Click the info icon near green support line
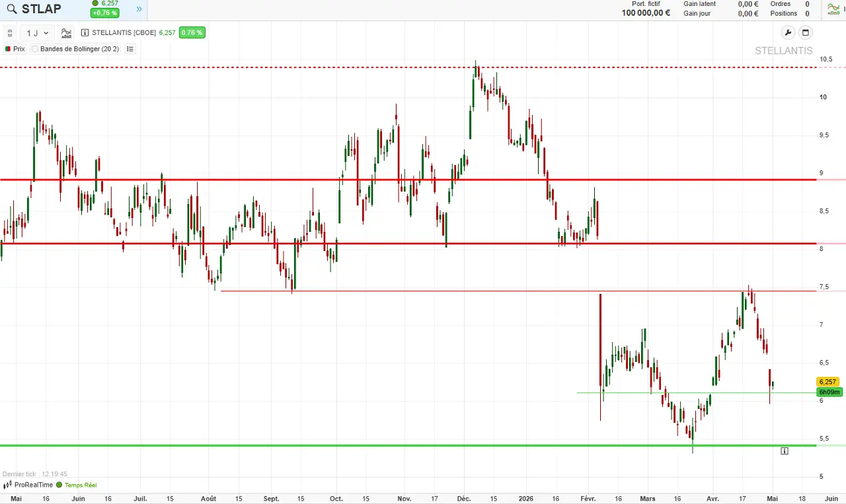The image size is (846, 504). click(x=785, y=451)
